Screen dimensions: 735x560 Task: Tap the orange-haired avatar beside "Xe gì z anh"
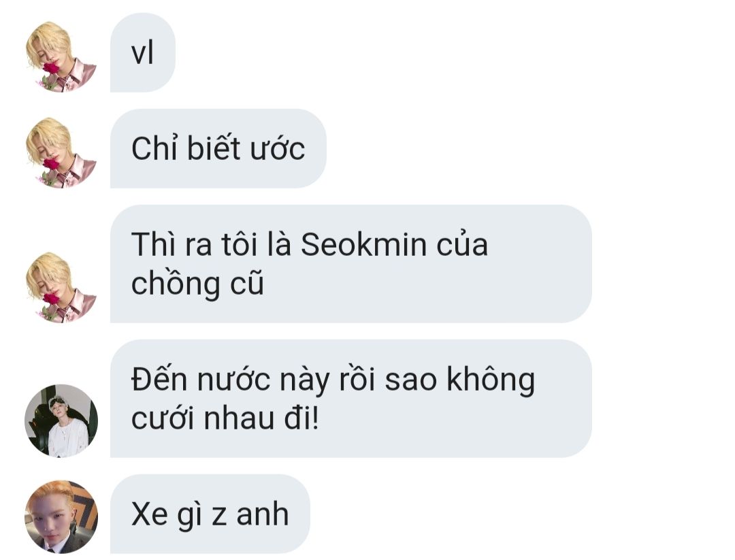(x=61, y=517)
